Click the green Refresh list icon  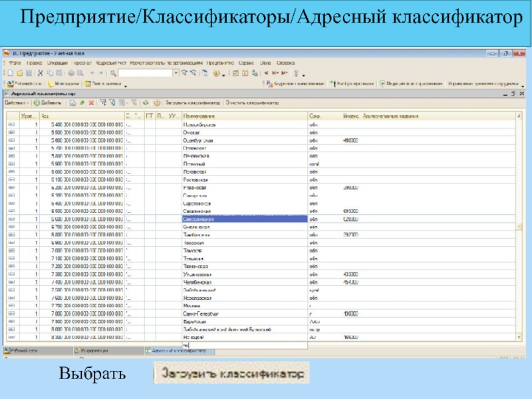[x=145, y=103]
